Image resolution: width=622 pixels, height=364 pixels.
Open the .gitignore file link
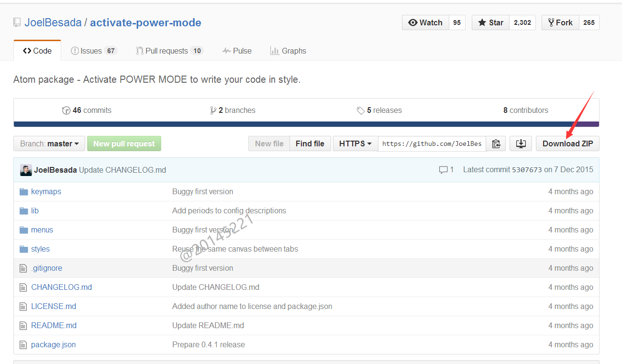click(x=46, y=268)
